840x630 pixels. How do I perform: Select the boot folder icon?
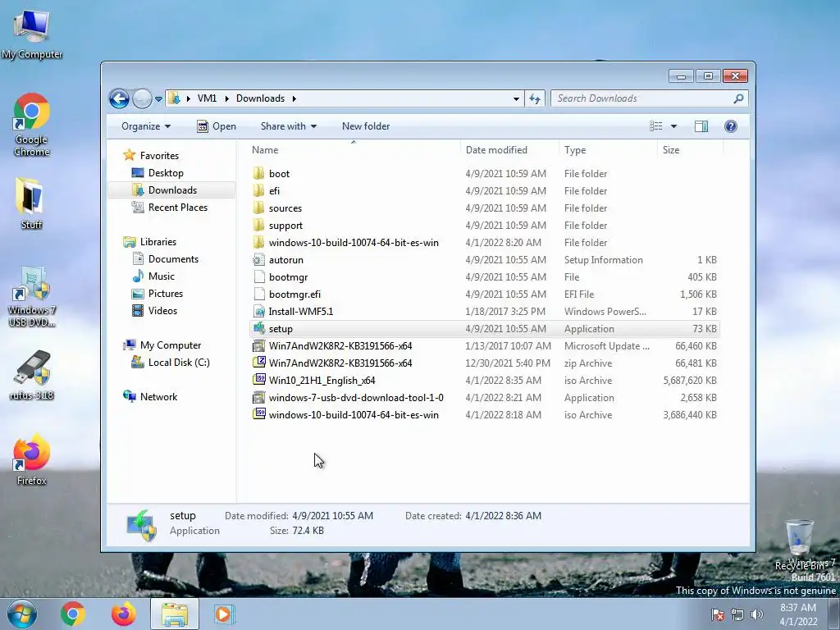pos(258,174)
